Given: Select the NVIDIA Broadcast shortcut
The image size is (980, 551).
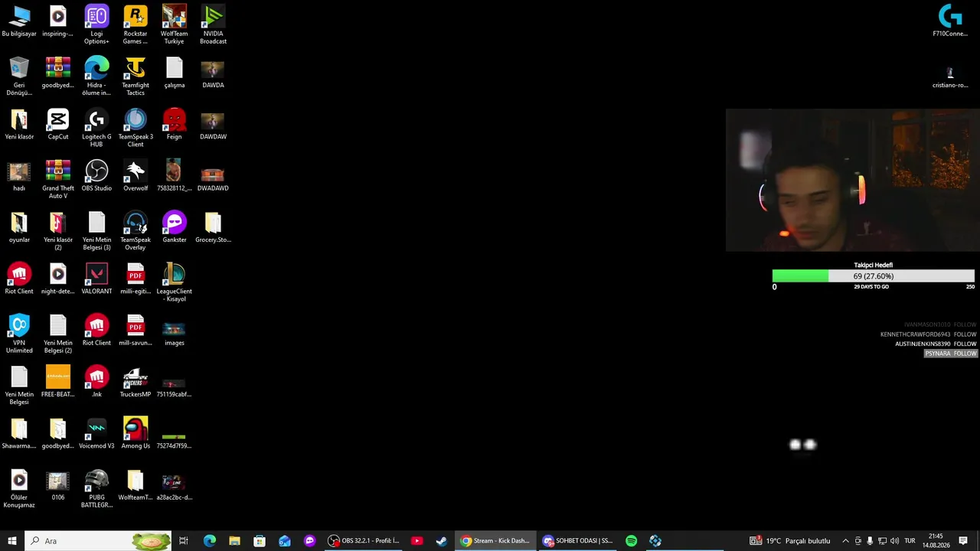Looking at the screenshot, I should 213,24.
